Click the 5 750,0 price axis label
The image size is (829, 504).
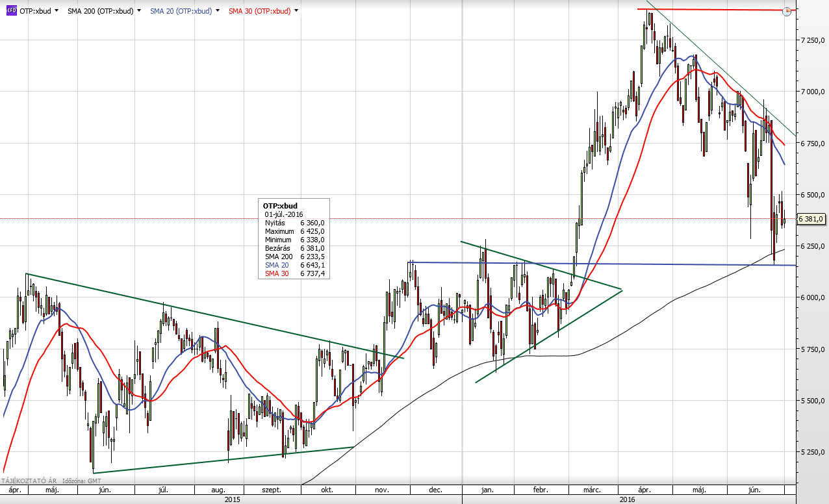[x=813, y=349]
